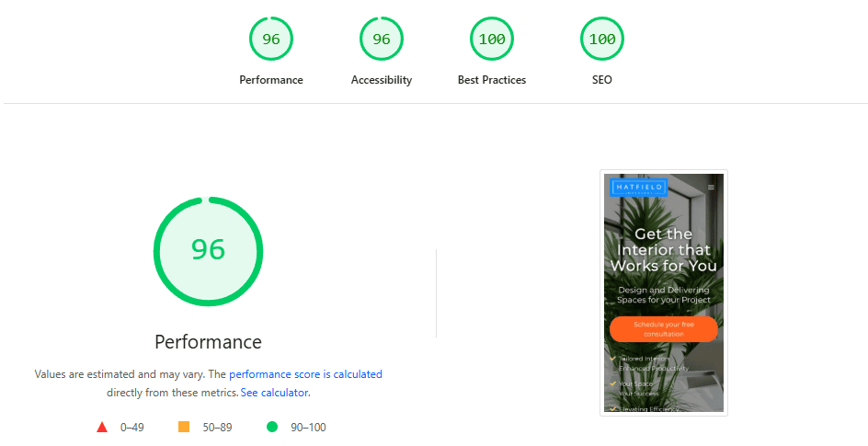Jump to Accessibility via its top label
This screenshot has height=446, width=868.
coord(382,80)
